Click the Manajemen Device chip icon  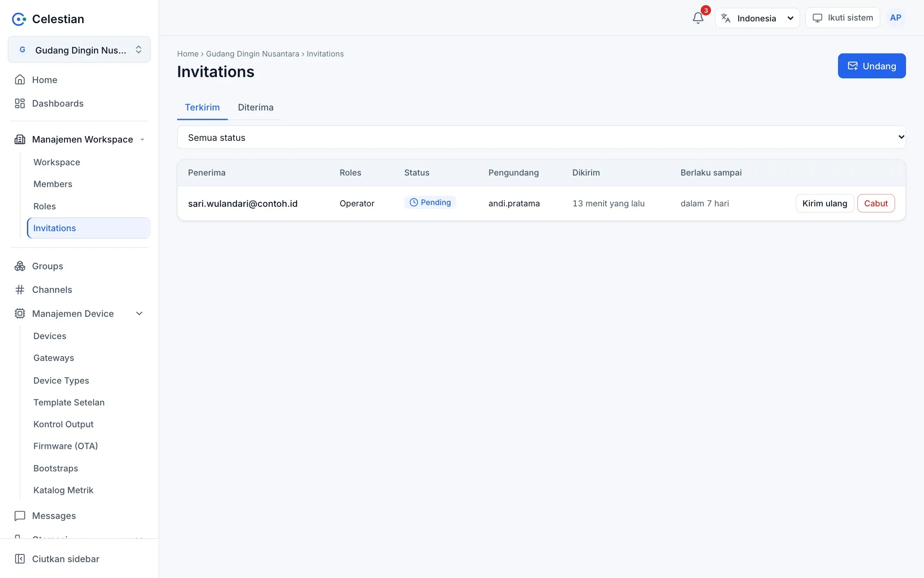[x=20, y=313]
